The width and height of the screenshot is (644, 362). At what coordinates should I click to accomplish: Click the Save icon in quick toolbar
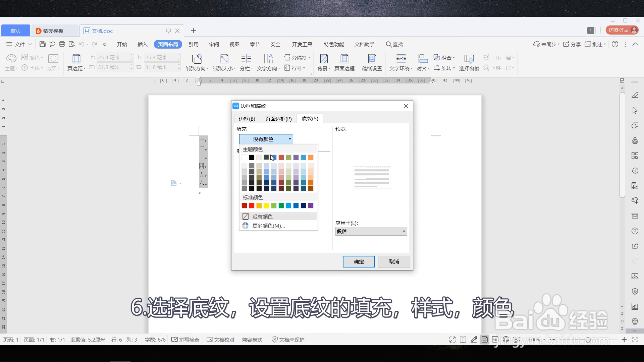click(43, 44)
